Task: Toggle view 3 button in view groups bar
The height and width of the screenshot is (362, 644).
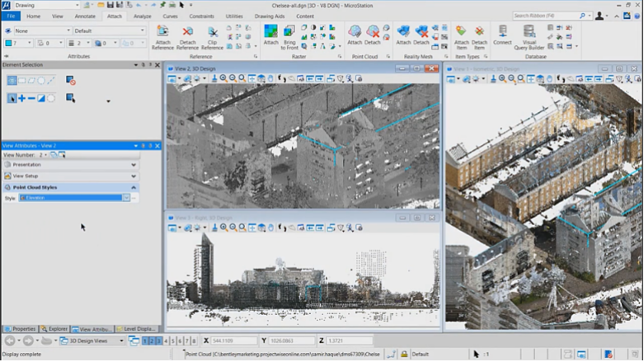Action: [158, 341]
